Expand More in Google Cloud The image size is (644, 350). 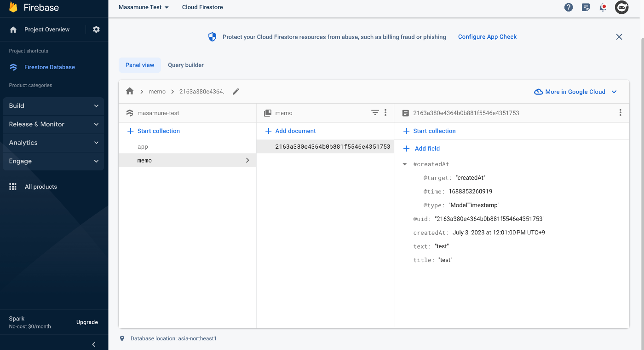575,92
